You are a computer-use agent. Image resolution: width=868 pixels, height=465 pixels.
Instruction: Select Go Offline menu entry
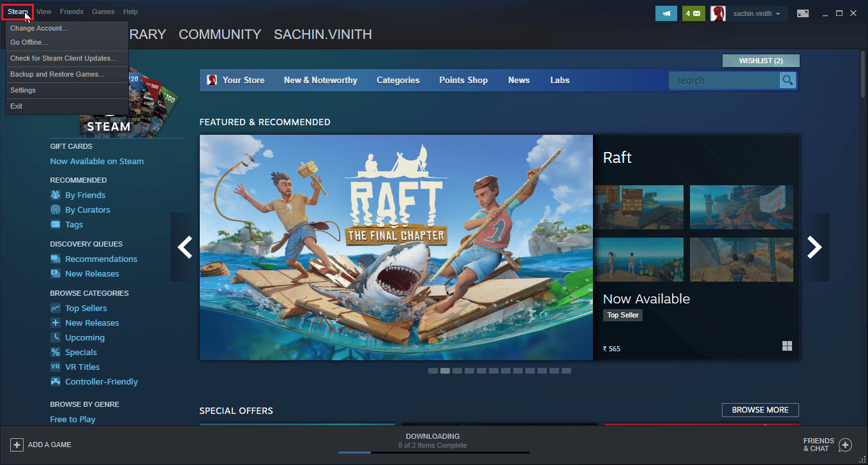[67, 42]
